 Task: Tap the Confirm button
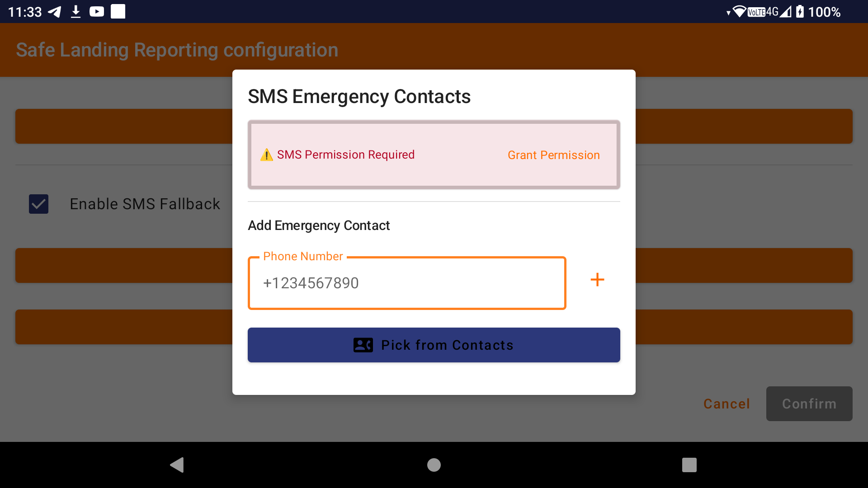pyautogui.click(x=809, y=404)
